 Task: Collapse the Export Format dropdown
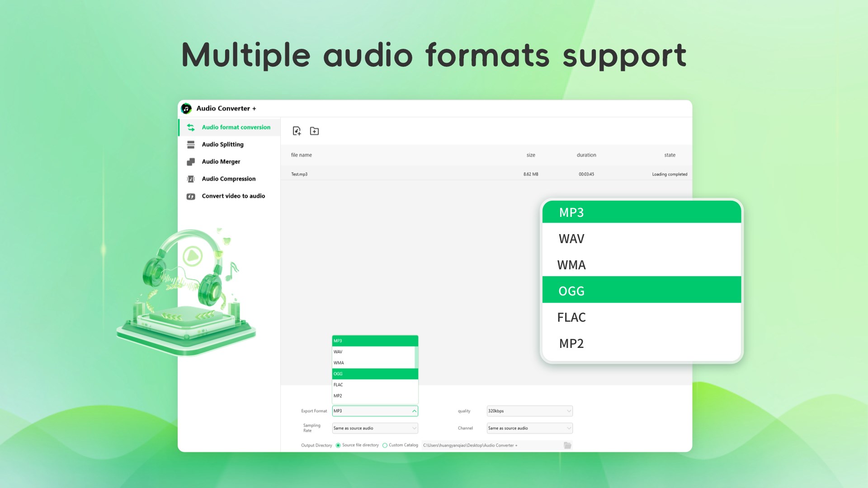(x=414, y=411)
